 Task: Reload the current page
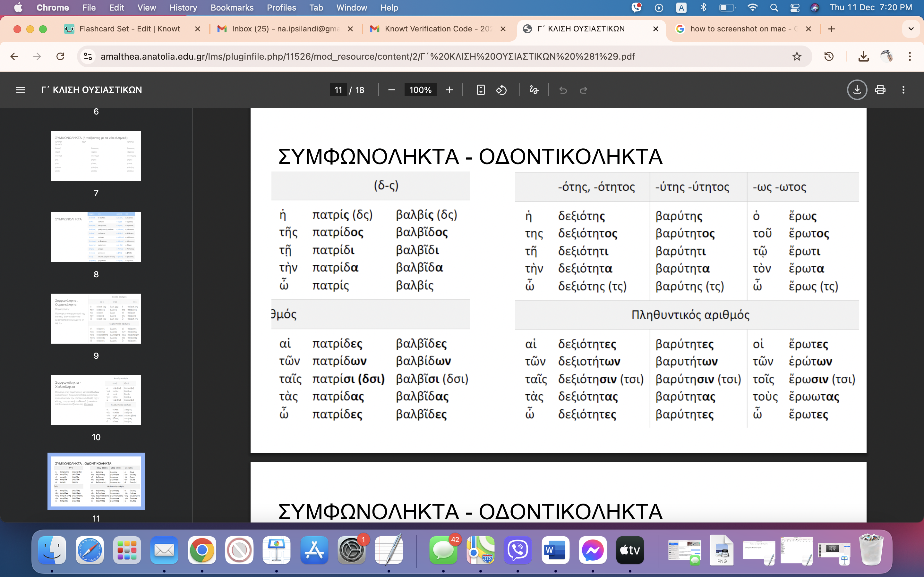[x=60, y=56]
